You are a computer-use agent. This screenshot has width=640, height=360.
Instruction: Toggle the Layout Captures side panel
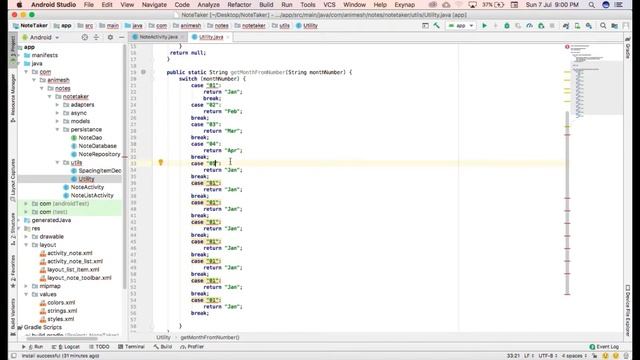[x=13, y=180]
